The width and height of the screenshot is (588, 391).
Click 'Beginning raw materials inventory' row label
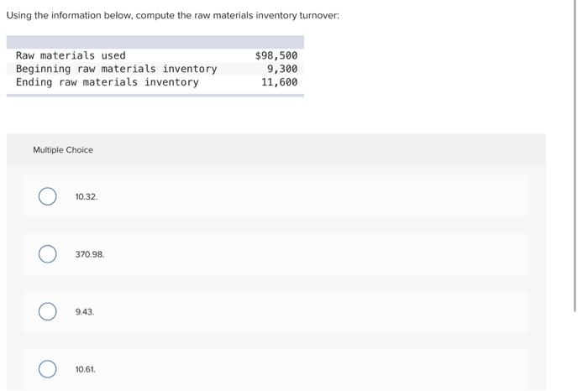[116, 69]
